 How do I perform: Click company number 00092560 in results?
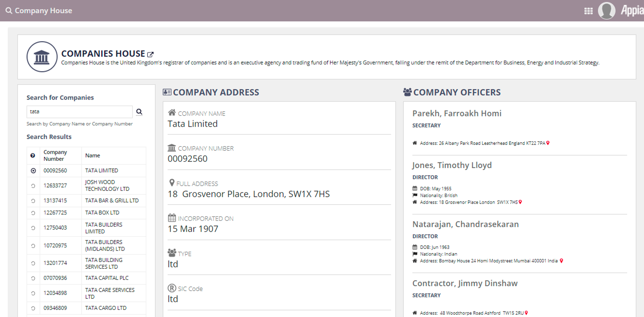pos(55,170)
